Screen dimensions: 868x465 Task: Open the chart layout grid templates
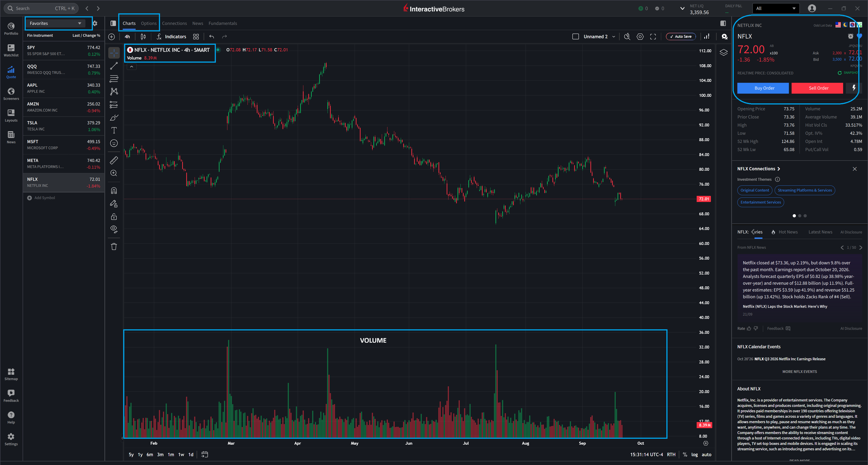tap(196, 36)
